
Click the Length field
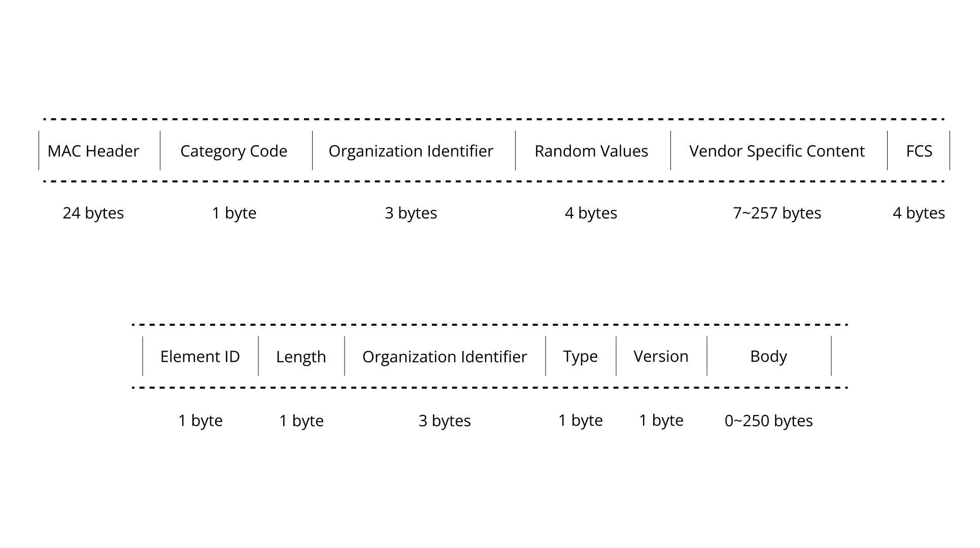(301, 357)
